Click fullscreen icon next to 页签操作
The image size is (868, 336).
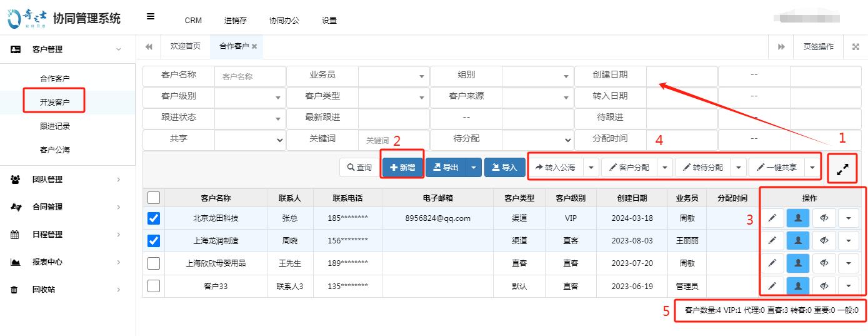tap(856, 47)
